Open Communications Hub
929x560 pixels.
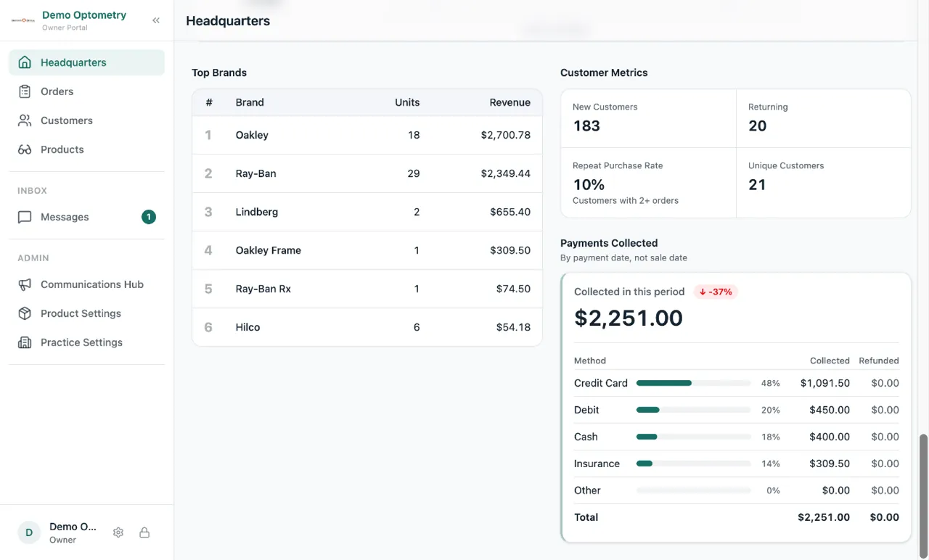(86, 284)
